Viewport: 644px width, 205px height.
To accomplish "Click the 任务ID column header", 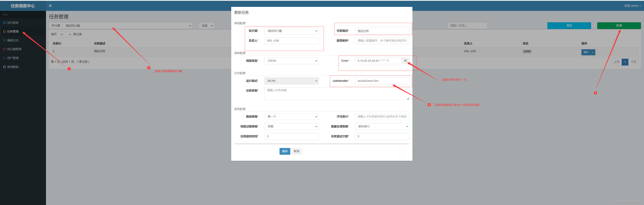I will tap(57, 43).
